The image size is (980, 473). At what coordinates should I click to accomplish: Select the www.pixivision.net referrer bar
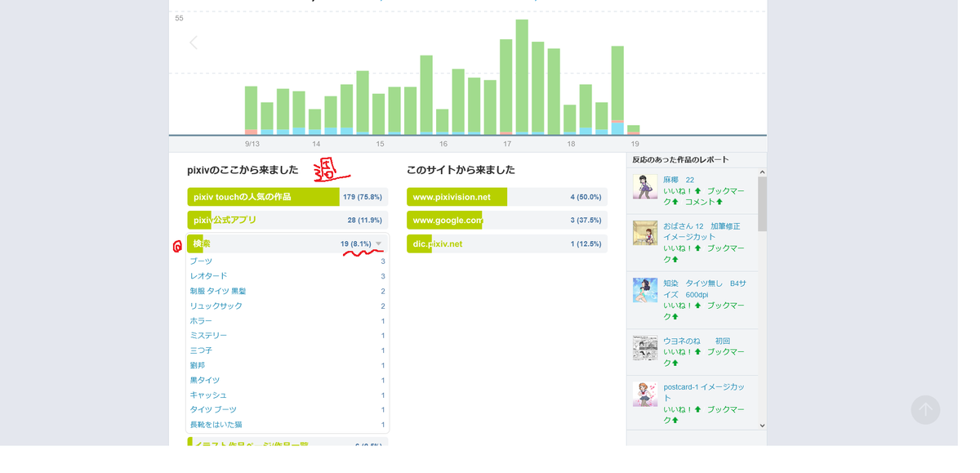click(x=507, y=197)
